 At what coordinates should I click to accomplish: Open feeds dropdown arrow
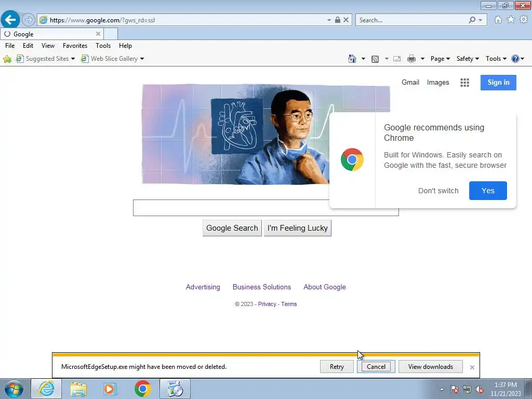coord(387,59)
